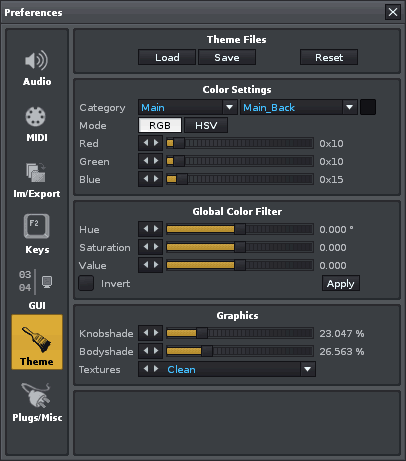Click the Knobshade slider handle
Viewport: 406px width, 461px height.
tap(202, 333)
